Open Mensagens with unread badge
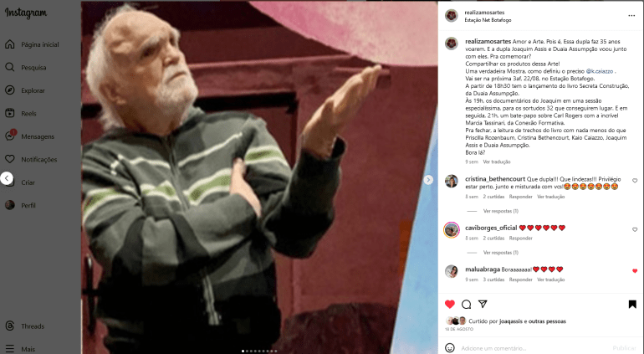The width and height of the screenshot is (644, 354). pos(29,136)
